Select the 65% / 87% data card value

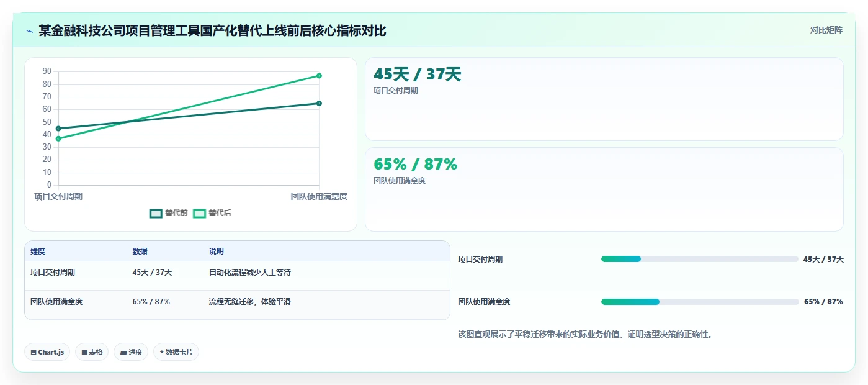pos(415,165)
